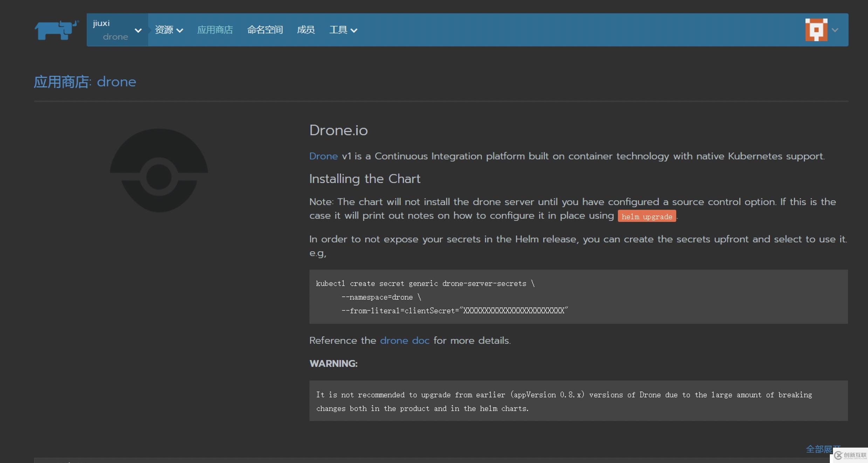Click the WARNING: label
868x463 pixels.
pyautogui.click(x=333, y=364)
